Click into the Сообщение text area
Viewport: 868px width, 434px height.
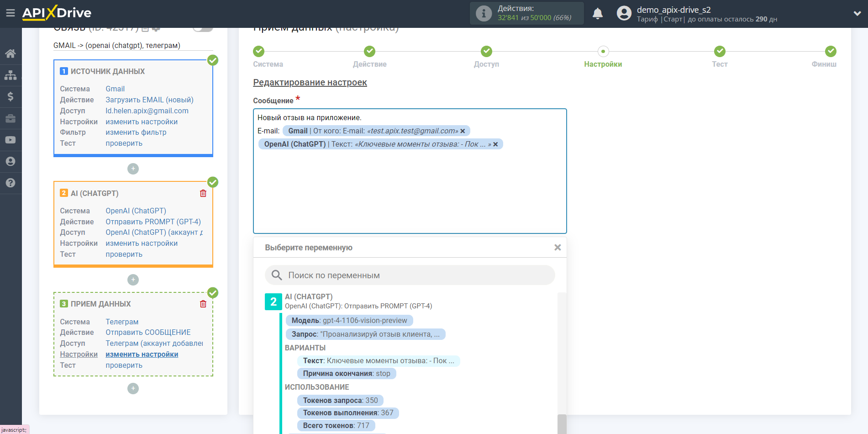410,171
